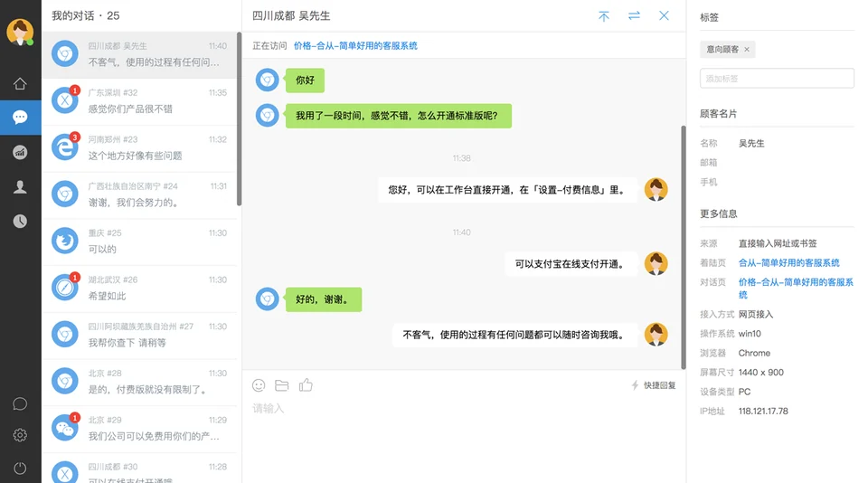Screen dimensions: 868x483
Task: Click agent avatar beside 可以支付宝在线支付开通
Action: (x=656, y=263)
